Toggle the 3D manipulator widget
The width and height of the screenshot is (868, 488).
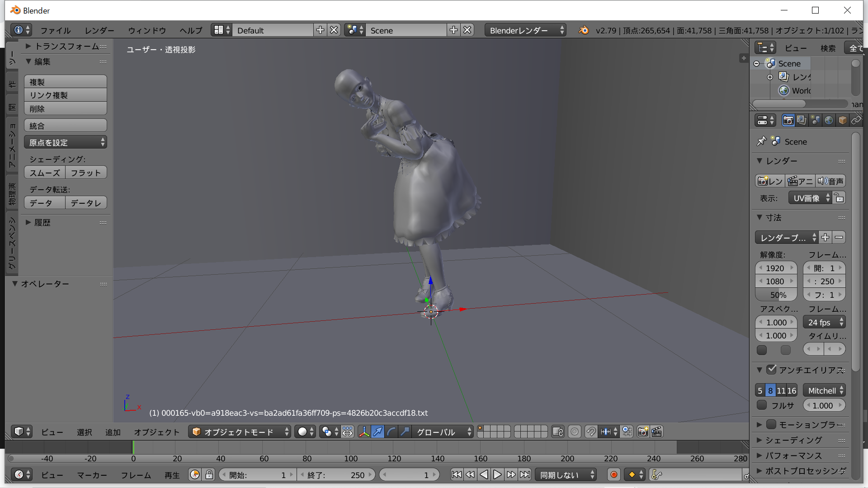coord(364,432)
